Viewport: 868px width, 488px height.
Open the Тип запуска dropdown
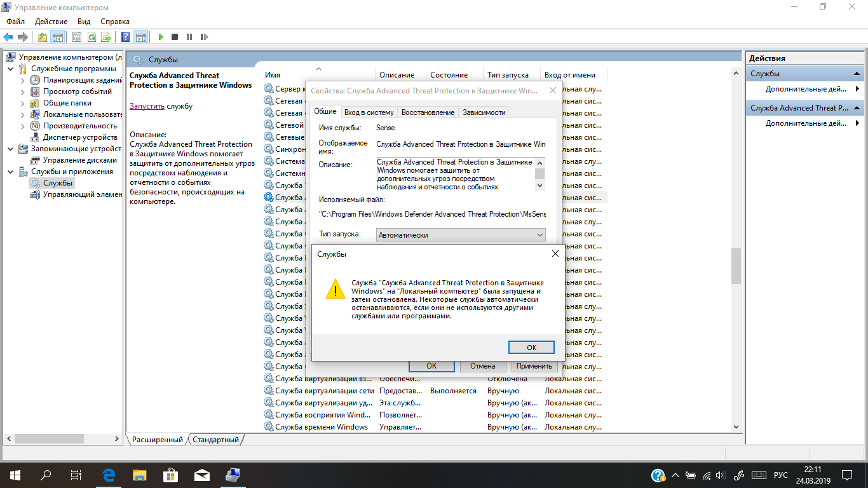point(461,234)
